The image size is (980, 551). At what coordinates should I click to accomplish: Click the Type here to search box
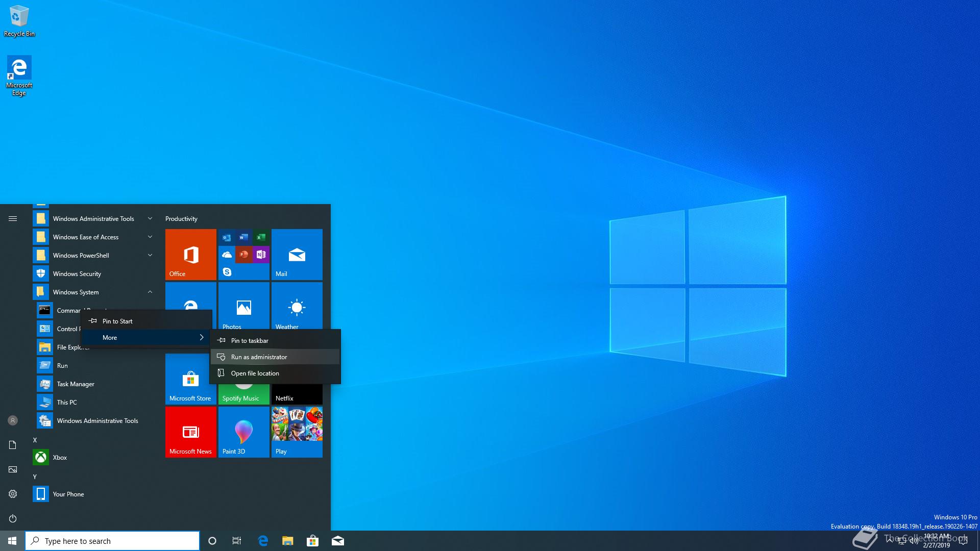pos(112,541)
